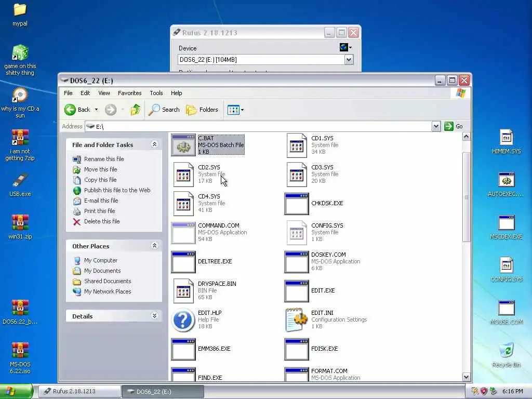Open the Tools menu
The height and width of the screenshot is (399, 532).
[156, 93]
